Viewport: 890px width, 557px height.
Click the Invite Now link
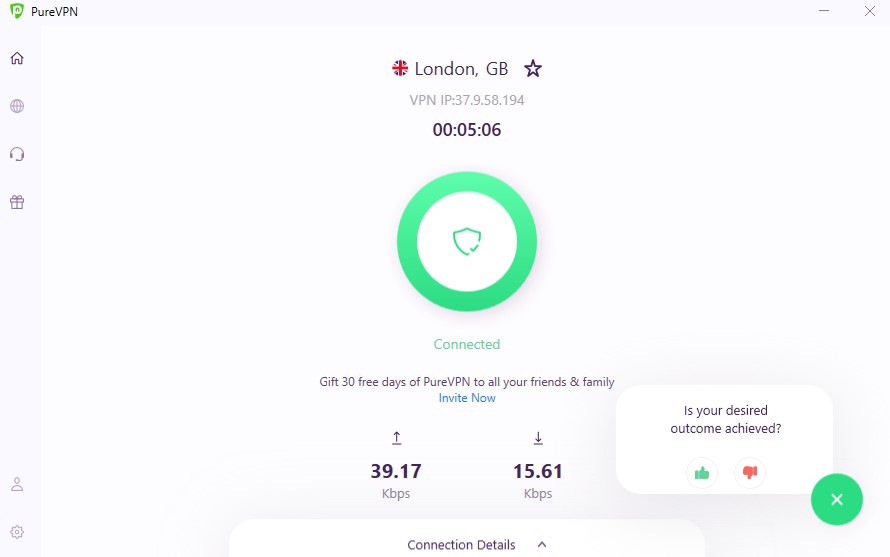[467, 398]
